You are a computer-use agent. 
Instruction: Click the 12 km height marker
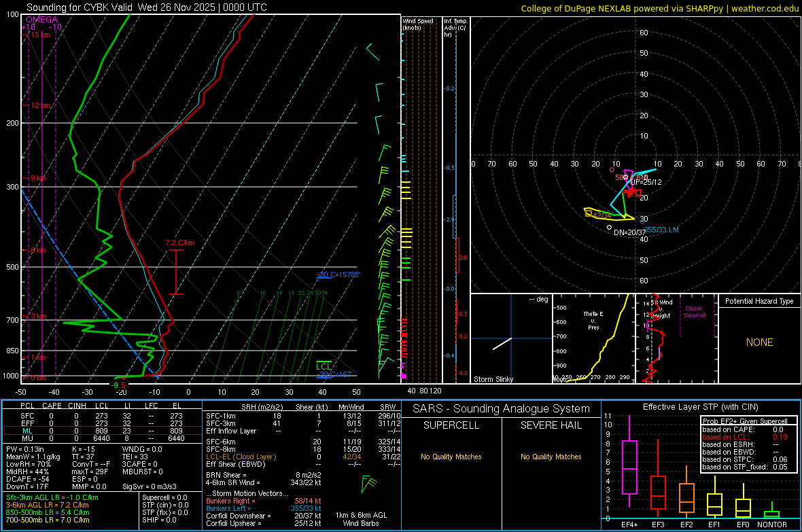(40, 105)
